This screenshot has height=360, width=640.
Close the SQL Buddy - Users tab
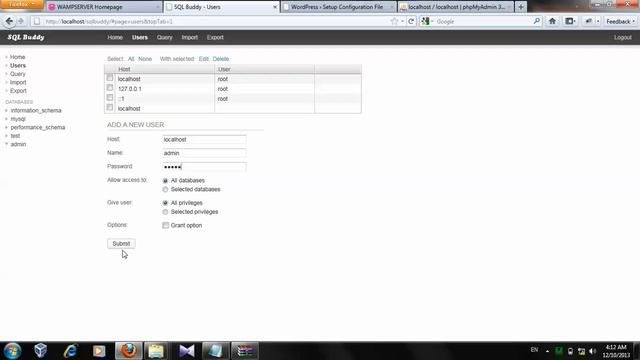[275, 7]
